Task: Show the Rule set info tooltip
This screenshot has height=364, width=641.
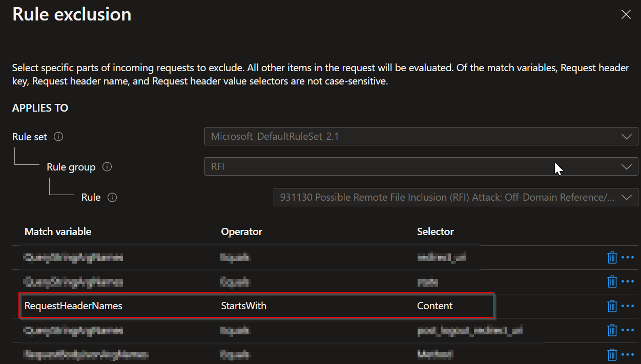Action: click(58, 137)
